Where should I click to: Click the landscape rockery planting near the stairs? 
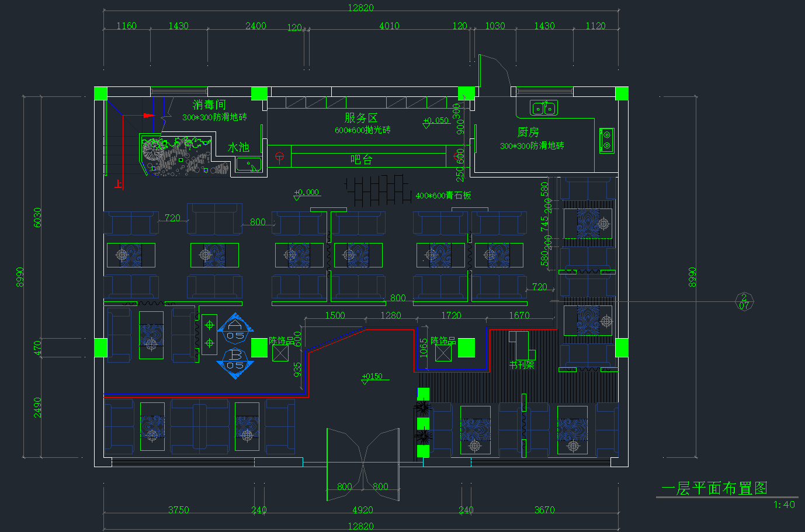pyautogui.click(x=175, y=156)
